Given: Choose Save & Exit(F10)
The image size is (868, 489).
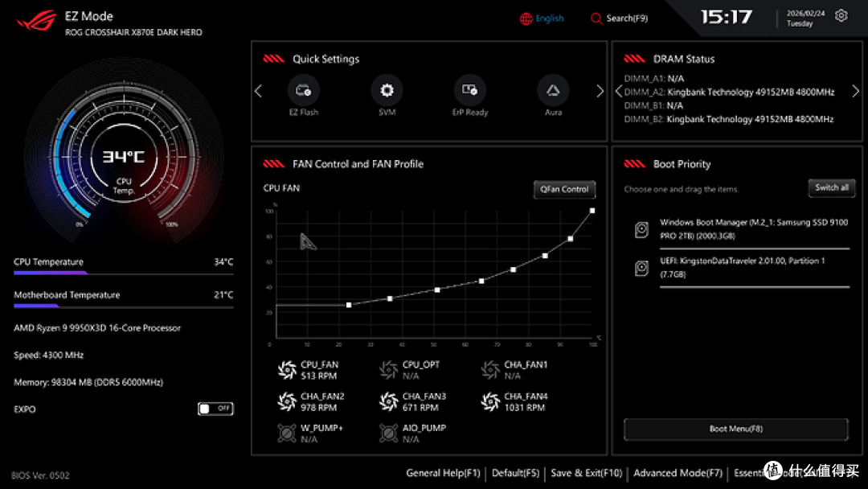Looking at the screenshot, I should coord(586,473).
